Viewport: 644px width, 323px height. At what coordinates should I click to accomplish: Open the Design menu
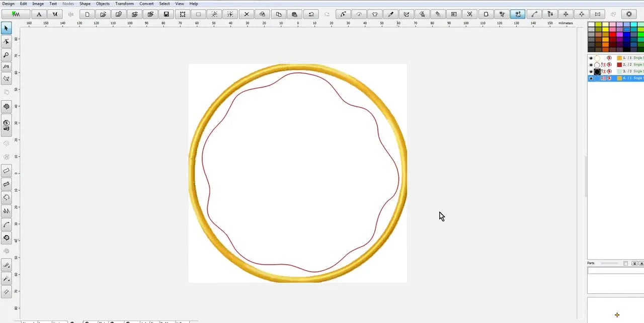(x=9, y=4)
